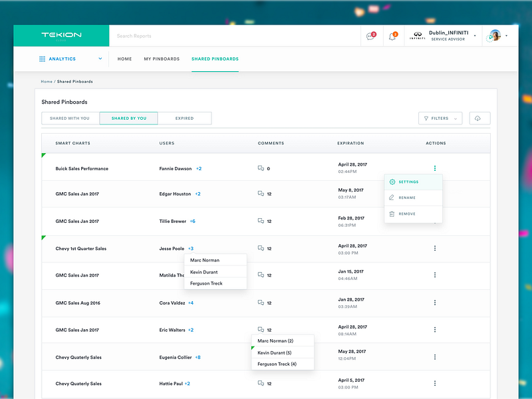Click comments icon in Tillie Brewer row
This screenshot has height=399, width=532.
[261, 221]
